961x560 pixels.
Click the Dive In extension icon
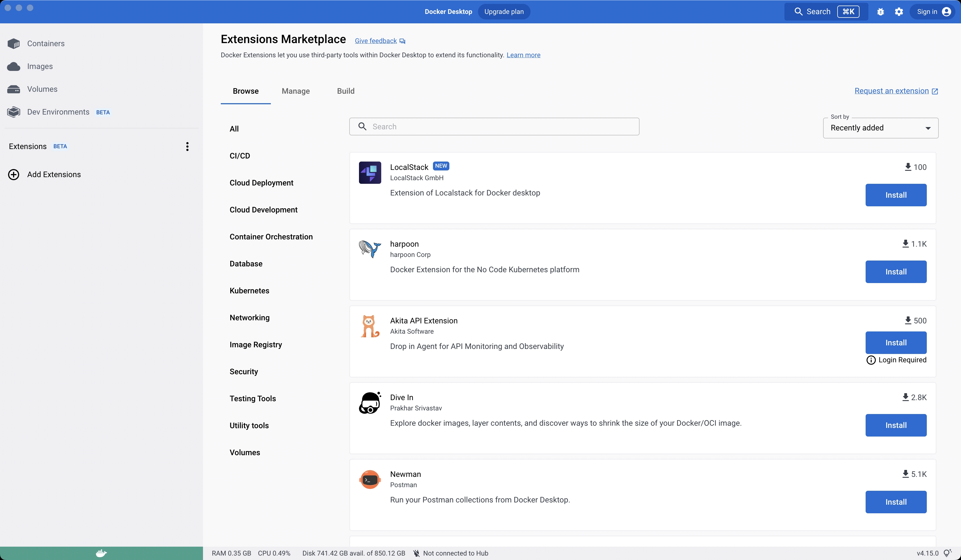pyautogui.click(x=370, y=404)
